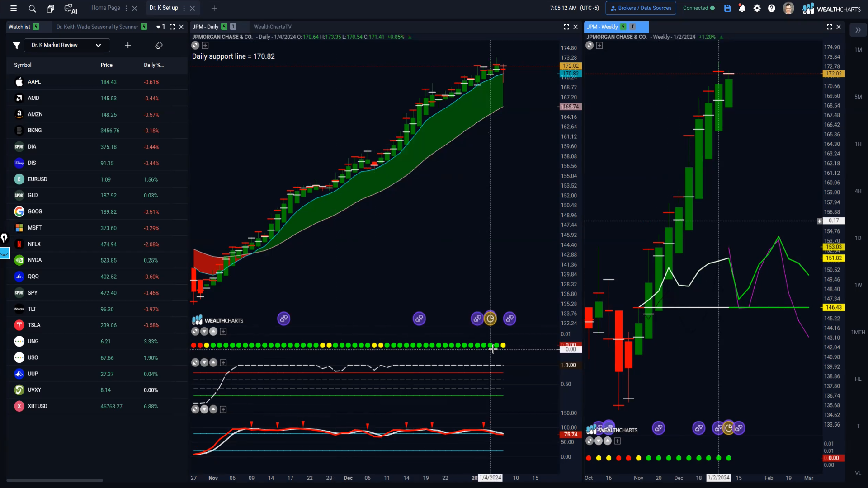Viewport: 868px width, 488px height.
Task: Click the watchlist filter funnel icon
Action: click(x=16, y=45)
